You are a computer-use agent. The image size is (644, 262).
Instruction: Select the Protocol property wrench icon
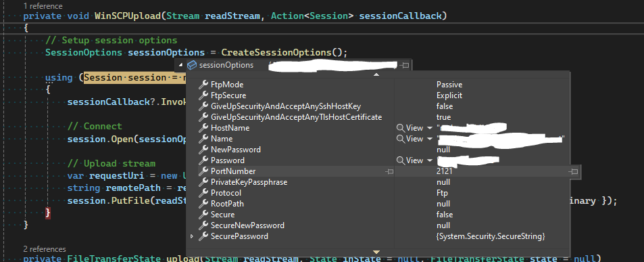pyautogui.click(x=203, y=193)
